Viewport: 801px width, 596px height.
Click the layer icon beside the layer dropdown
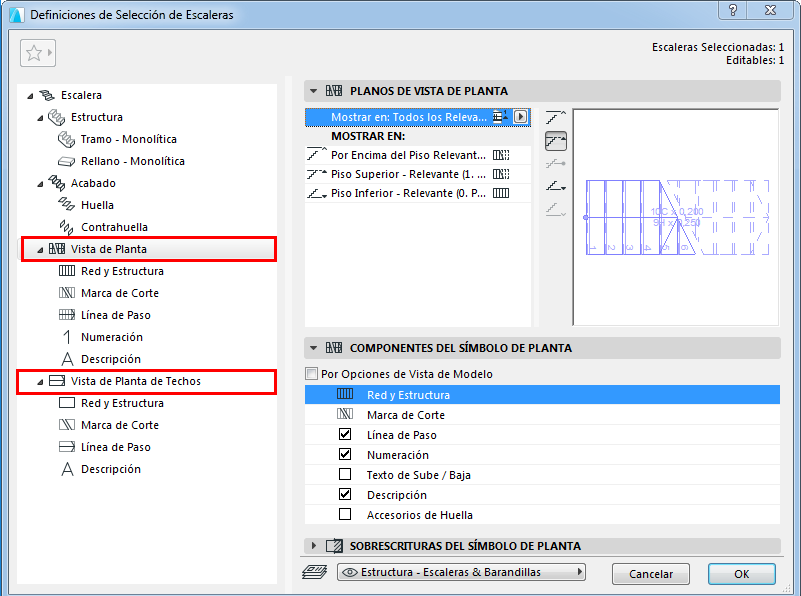314,573
